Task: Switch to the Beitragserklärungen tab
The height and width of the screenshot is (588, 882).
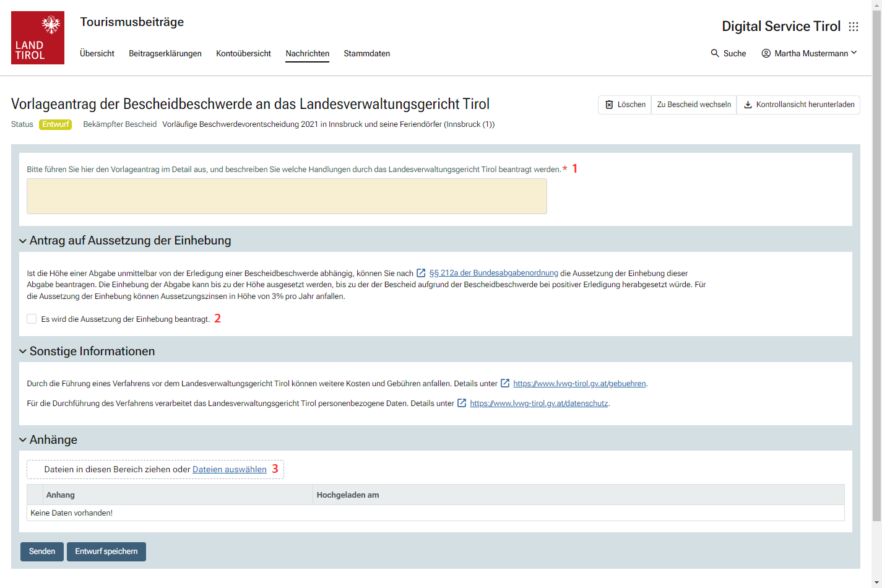Action: 165,53
